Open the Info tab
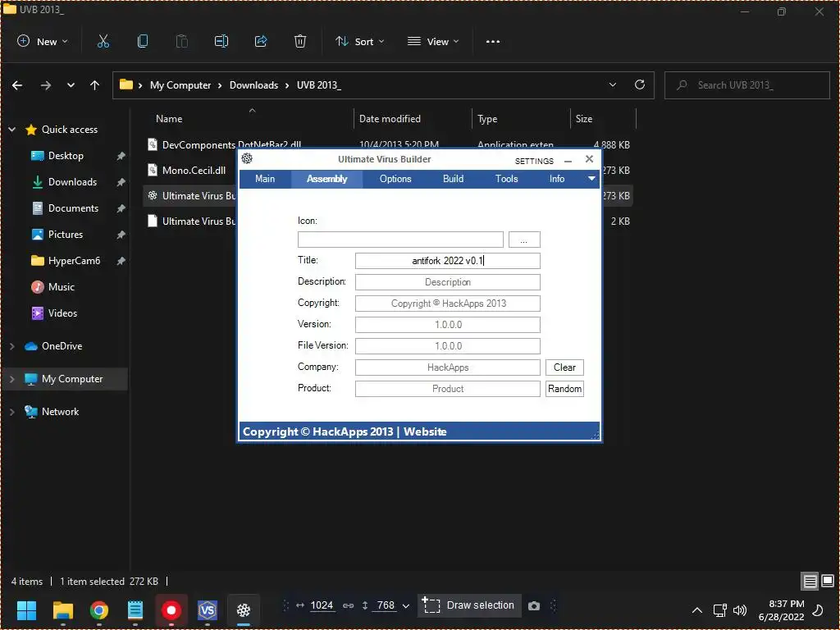 (x=557, y=179)
